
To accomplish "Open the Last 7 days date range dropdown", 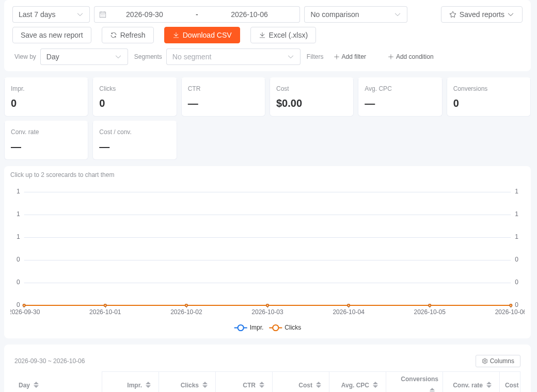I will click(51, 15).
